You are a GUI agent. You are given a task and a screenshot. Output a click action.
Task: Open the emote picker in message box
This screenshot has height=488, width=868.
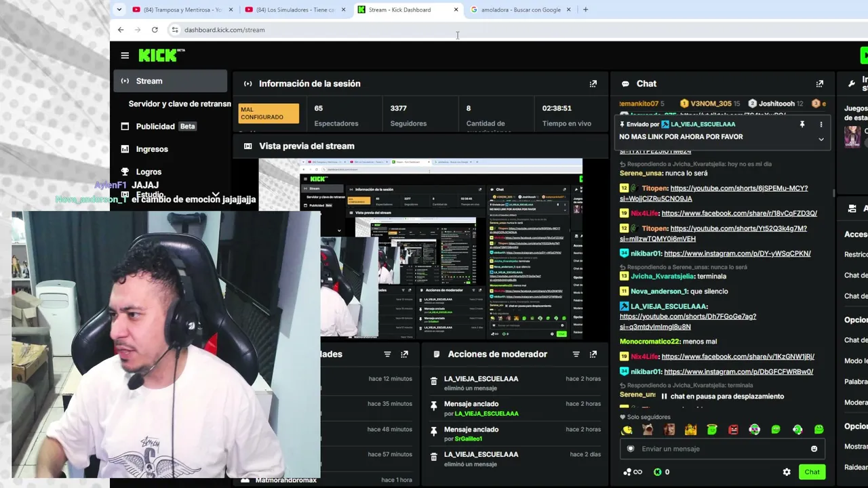(814, 449)
